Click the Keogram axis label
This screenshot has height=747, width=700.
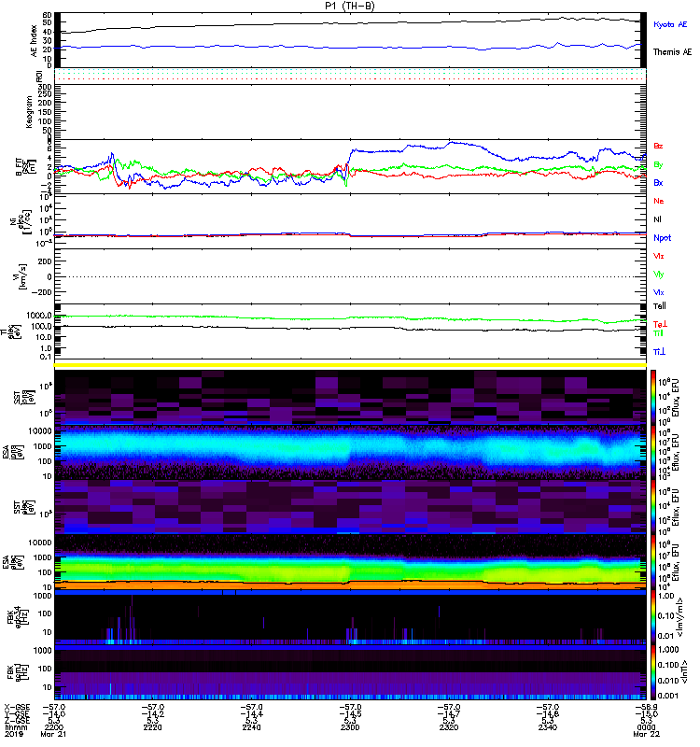tap(29, 112)
